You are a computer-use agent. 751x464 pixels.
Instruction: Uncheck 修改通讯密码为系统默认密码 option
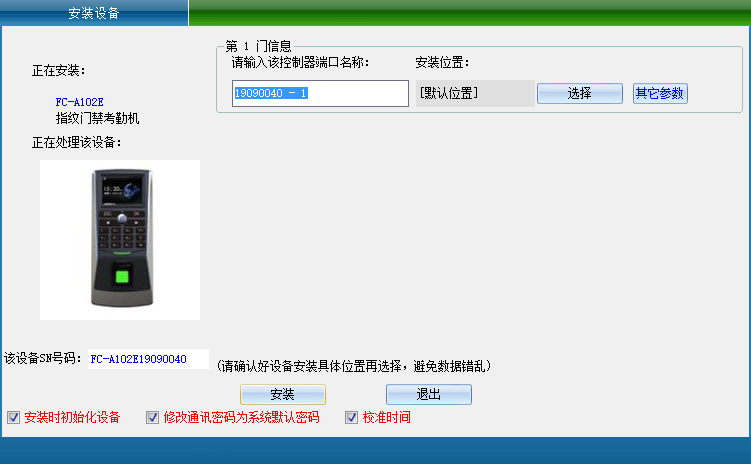click(153, 417)
